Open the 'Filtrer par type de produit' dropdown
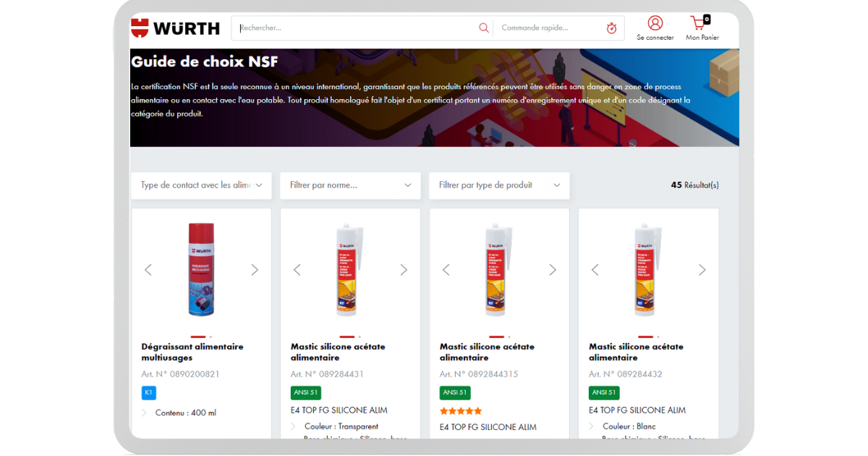 click(499, 185)
